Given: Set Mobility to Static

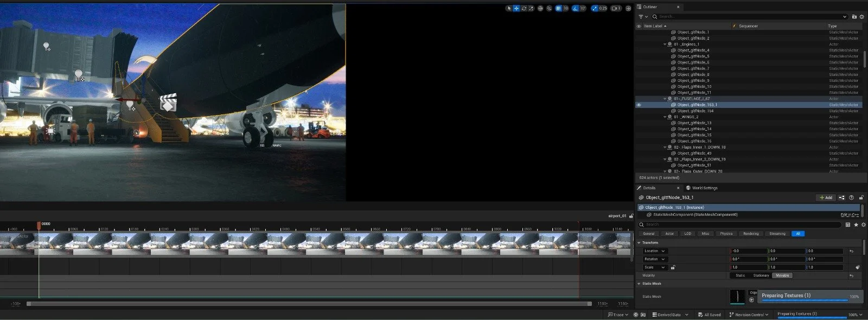Looking at the screenshot, I should click(x=741, y=276).
